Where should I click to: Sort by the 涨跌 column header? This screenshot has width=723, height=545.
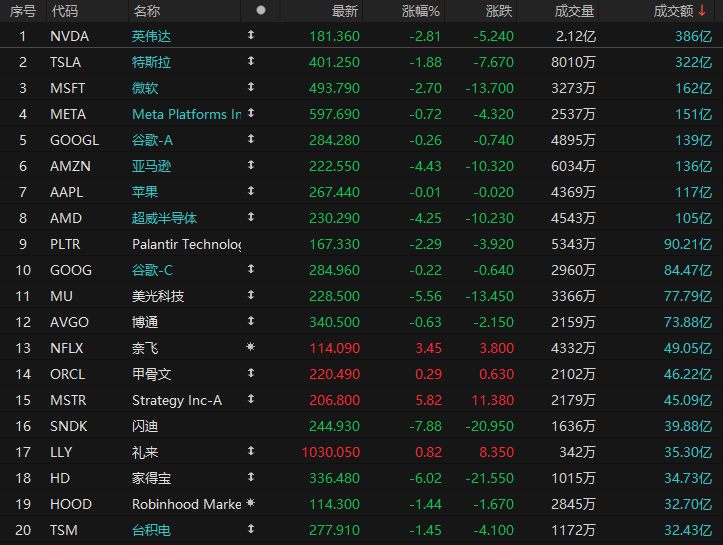[499, 11]
